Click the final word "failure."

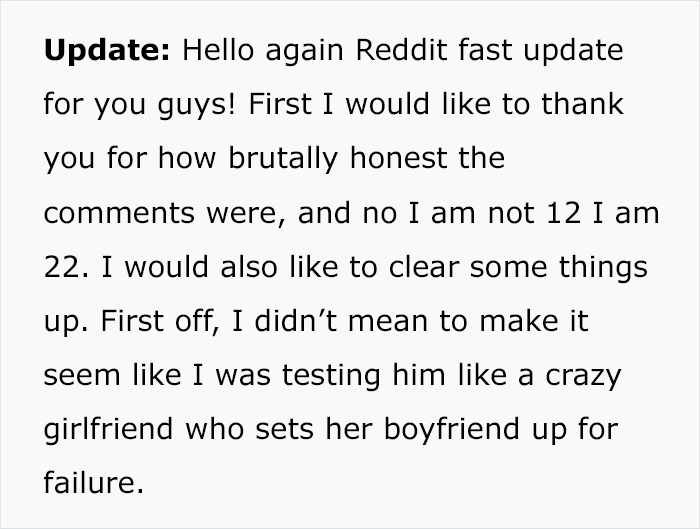pos(88,485)
